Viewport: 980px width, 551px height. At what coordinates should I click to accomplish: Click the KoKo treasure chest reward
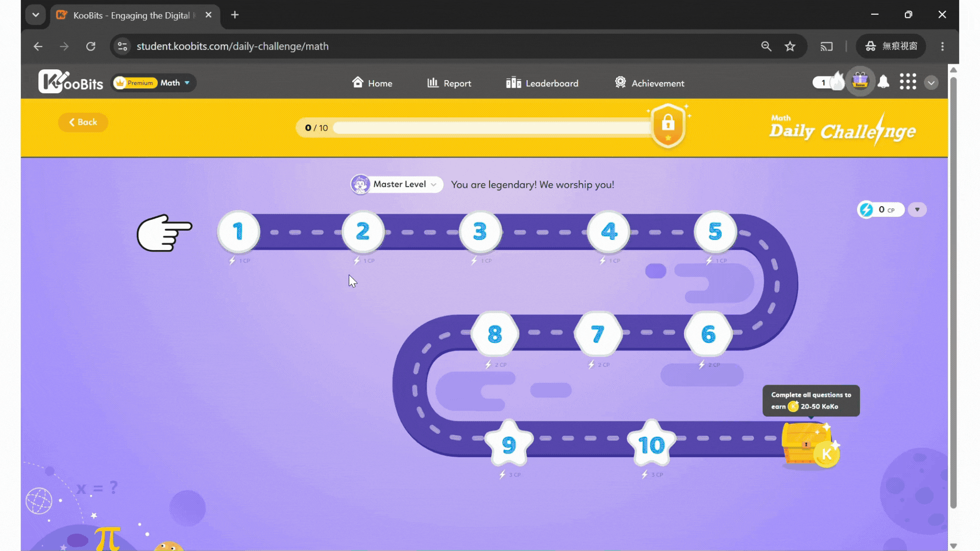tap(811, 444)
